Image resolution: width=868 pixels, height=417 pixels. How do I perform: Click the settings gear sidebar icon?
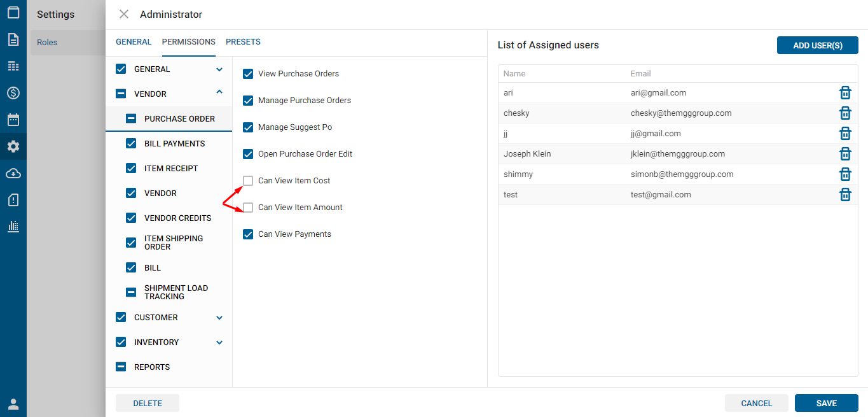tap(13, 146)
